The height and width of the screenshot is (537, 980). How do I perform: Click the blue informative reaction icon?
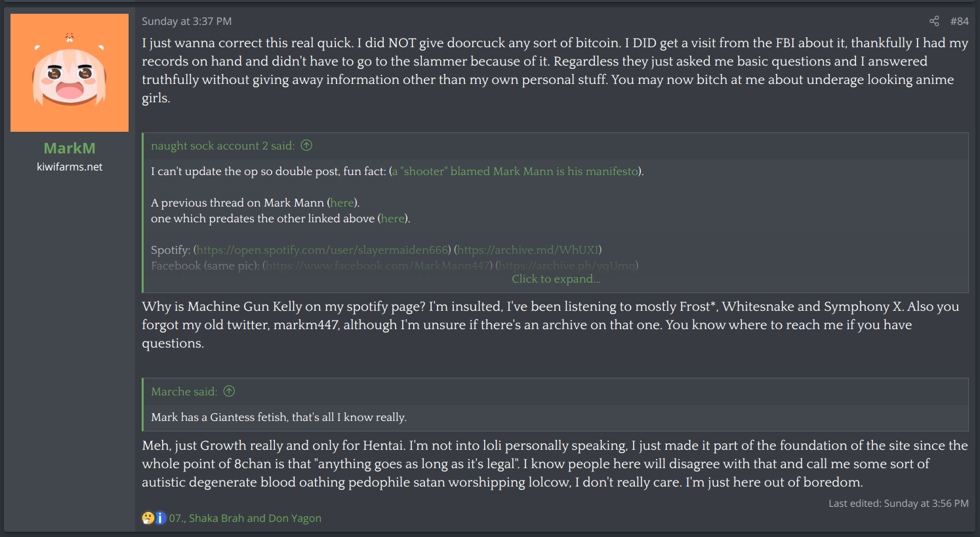pos(160,518)
